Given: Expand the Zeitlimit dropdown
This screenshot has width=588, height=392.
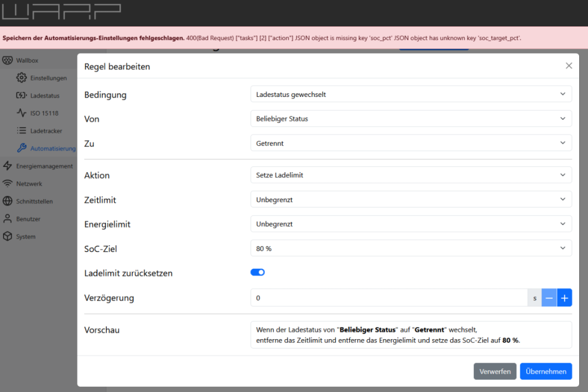Looking at the screenshot, I should click(411, 199).
